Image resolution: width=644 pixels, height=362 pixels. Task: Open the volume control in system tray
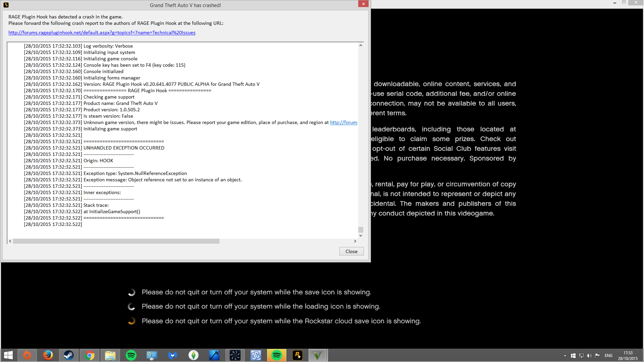pos(589,356)
